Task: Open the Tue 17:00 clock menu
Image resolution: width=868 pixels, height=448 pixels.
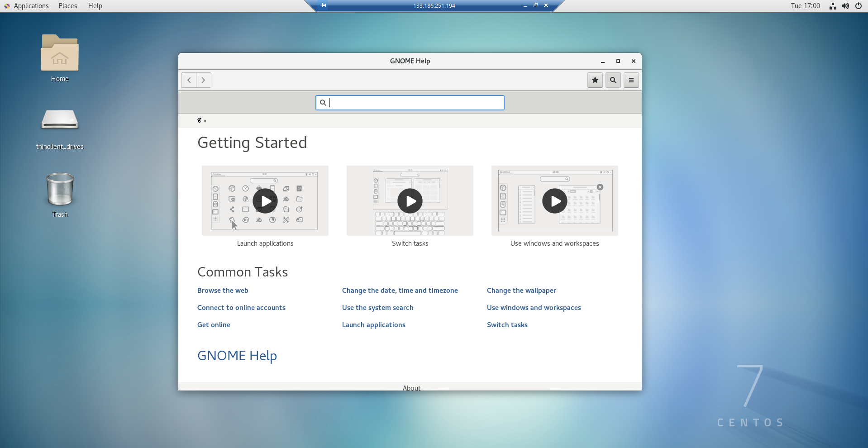Action: [x=806, y=6]
